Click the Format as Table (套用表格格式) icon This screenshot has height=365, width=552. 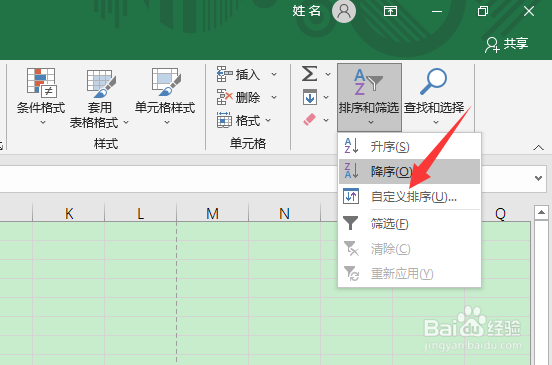point(101,83)
